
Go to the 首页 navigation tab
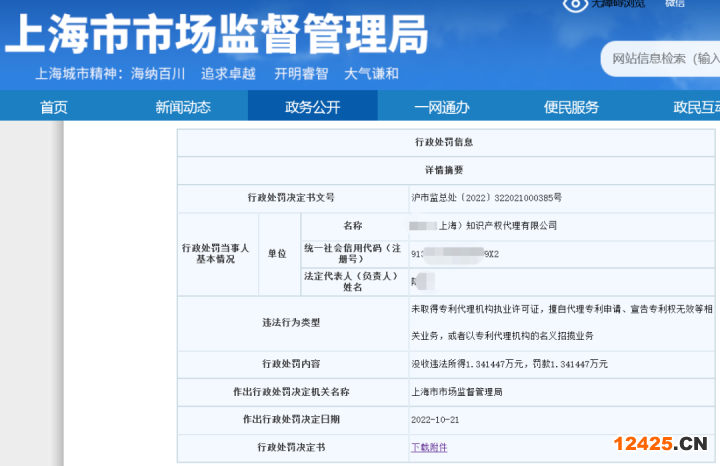coord(54,107)
